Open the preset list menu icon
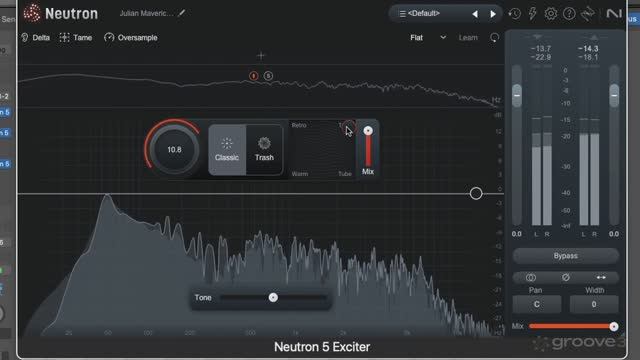Screen dimensions: 640x360 402,14
